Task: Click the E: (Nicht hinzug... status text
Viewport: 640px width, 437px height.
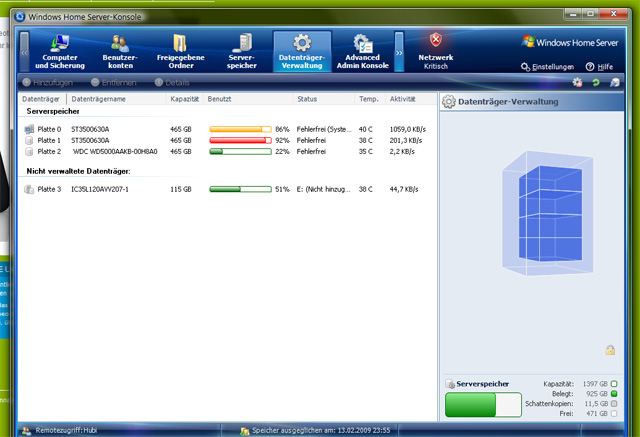Action: click(323, 189)
